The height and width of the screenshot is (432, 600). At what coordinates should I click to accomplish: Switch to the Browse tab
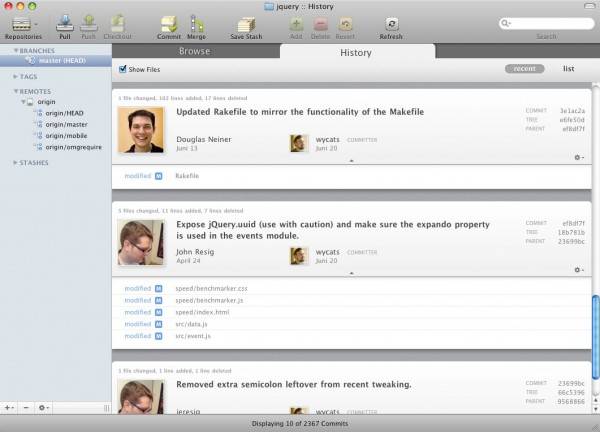click(x=194, y=51)
